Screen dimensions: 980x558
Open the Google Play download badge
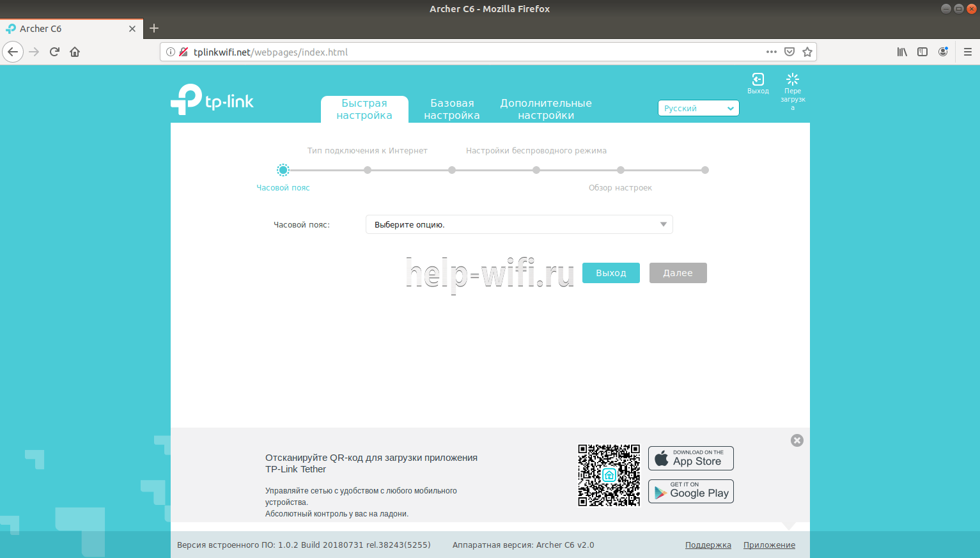(691, 492)
